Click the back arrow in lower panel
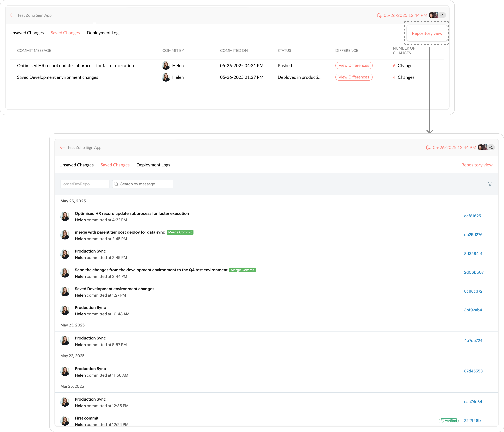Viewport: 504px width, 432px height. click(63, 147)
